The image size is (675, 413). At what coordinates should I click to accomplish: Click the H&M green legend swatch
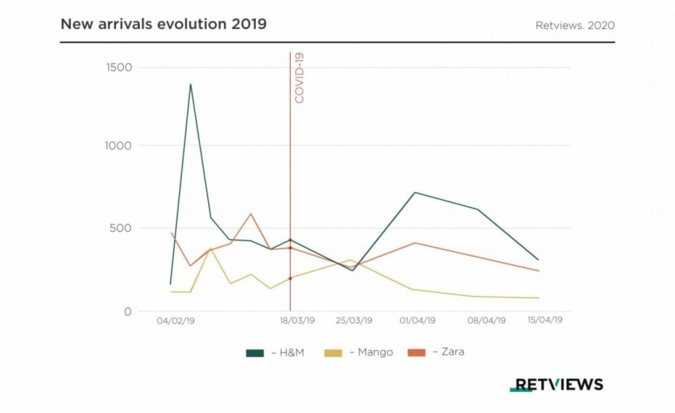(x=254, y=352)
